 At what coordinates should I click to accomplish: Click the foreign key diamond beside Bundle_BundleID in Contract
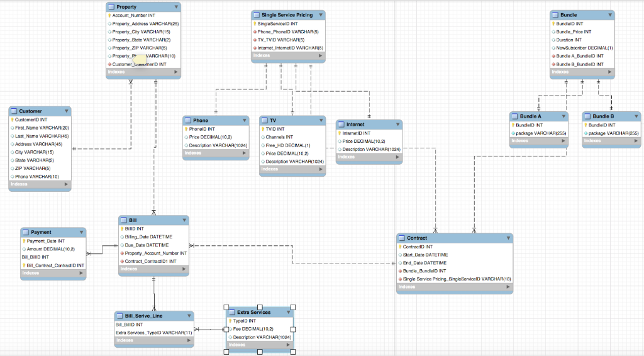coord(400,271)
